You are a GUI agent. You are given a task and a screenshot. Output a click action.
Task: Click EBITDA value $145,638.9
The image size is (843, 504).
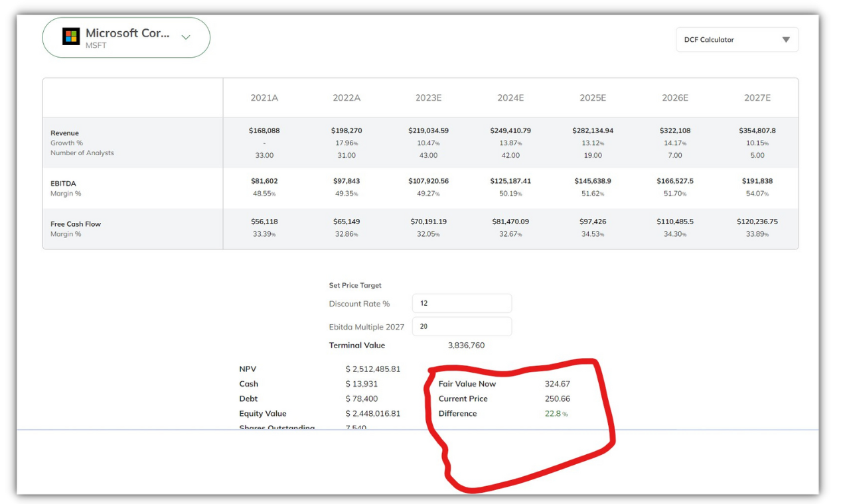[593, 181]
